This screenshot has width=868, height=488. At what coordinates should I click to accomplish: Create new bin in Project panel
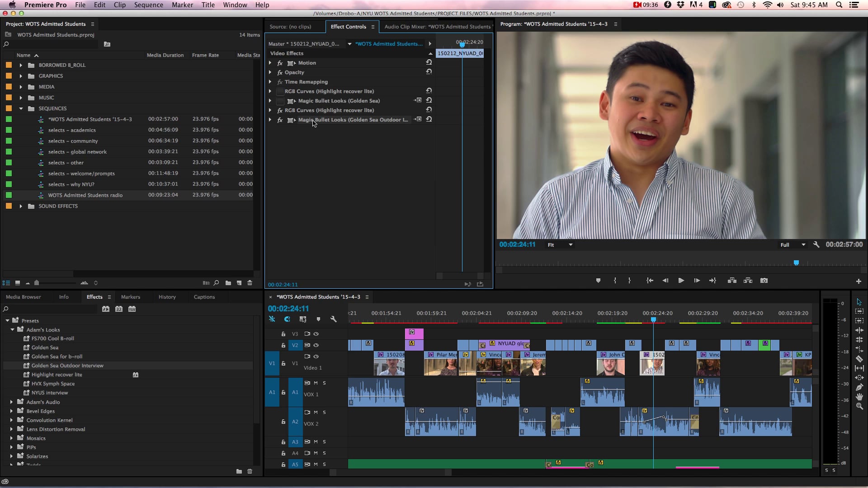(x=228, y=283)
